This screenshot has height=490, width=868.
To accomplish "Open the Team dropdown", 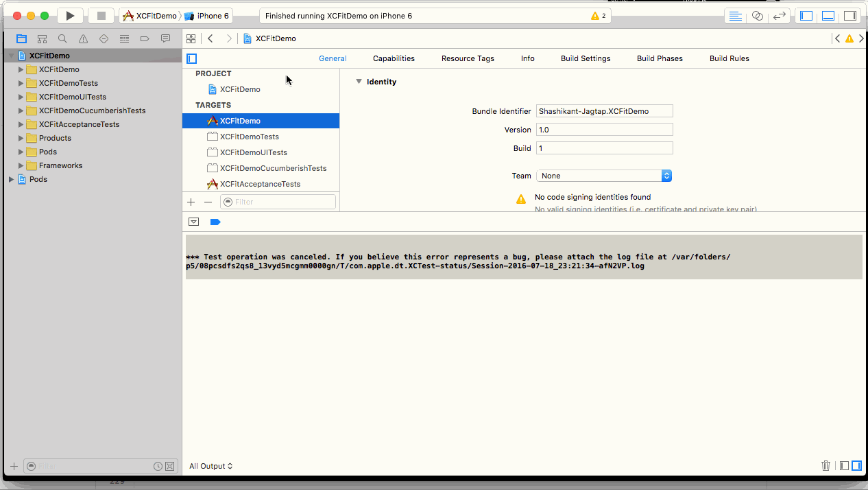I will point(604,176).
